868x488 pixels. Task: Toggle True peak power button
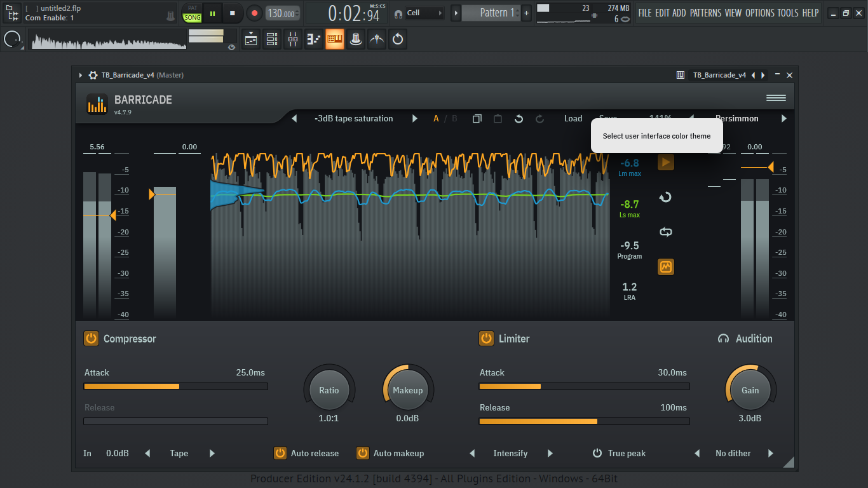click(x=597, y=453)
